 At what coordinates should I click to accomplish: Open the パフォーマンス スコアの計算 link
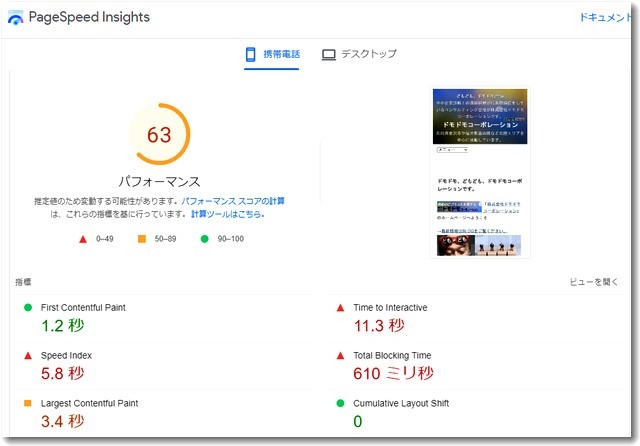click(x=233, y=201)
